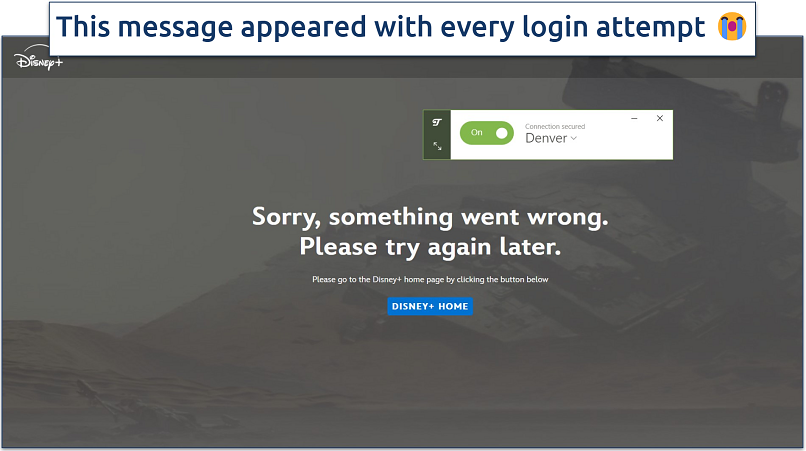Open the VPN app logo icon
This screenshot has width=806, height=451.
pos(437,122)
